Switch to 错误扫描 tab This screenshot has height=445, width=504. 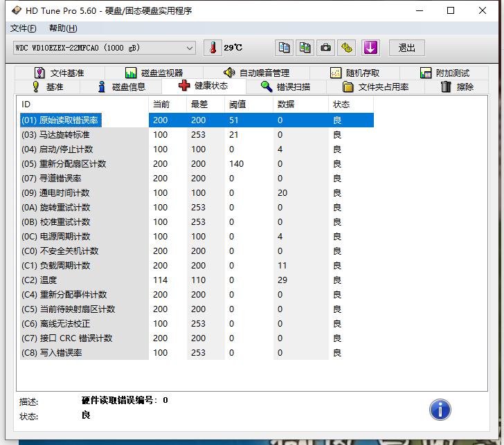coord(285,87)
